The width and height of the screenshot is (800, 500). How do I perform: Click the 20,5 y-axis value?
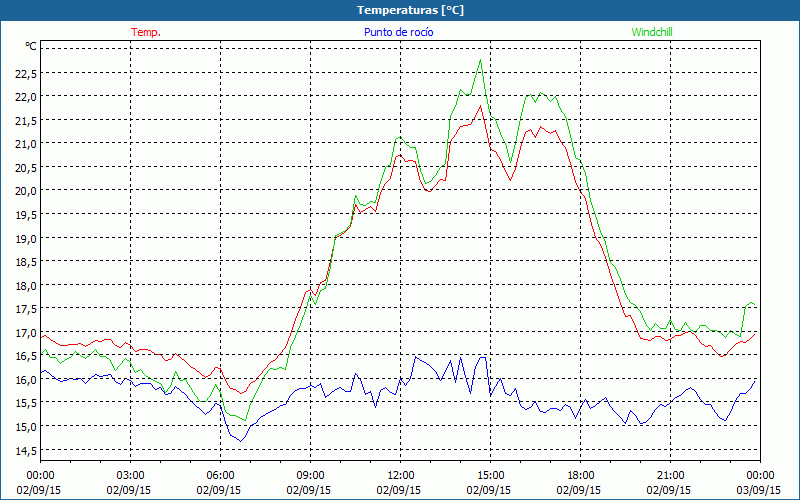point(26,168)
